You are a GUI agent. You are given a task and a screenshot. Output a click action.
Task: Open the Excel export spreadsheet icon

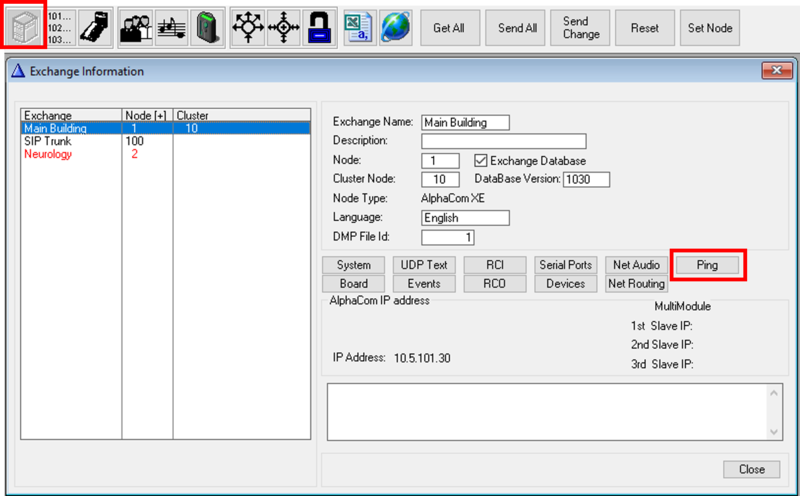pyautogui.click(x=360, y=28)
